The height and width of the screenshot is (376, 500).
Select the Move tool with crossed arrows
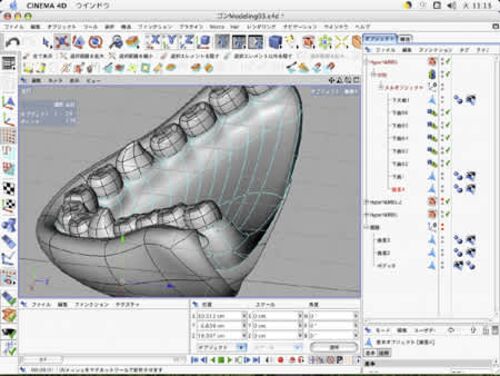point(62,42)
